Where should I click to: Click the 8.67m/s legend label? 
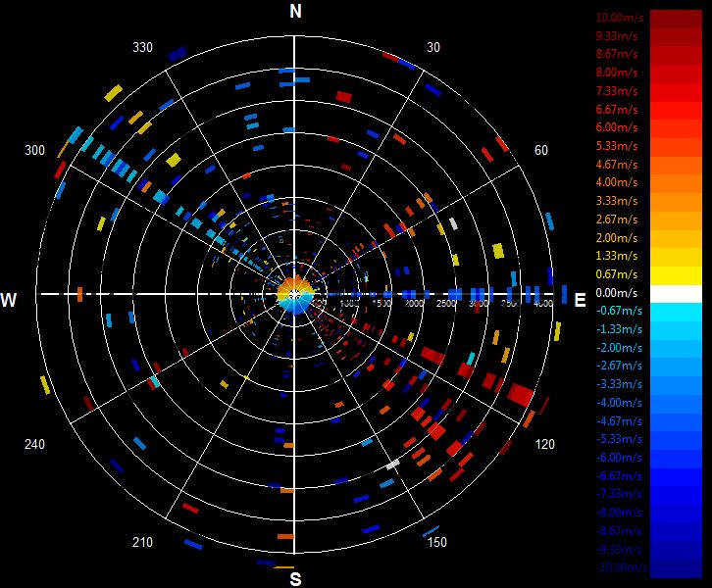pos(617,54)
